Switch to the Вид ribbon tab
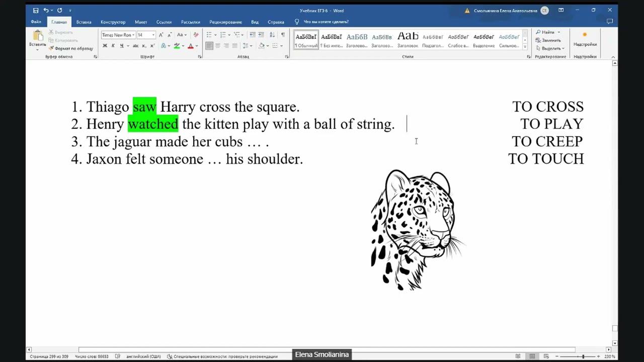This screenshot has height=362, width=644. pyautogui.click(x=255, y=22)
